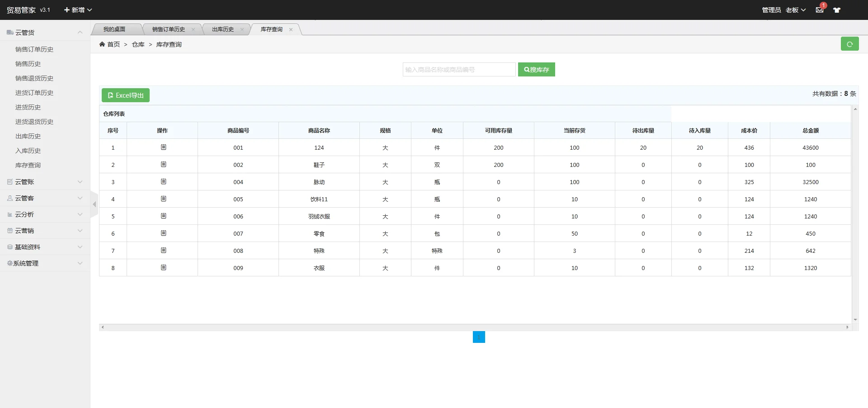Collapse the sidebar with left arrow handle
868x408 pixels.
click(94, 204)
